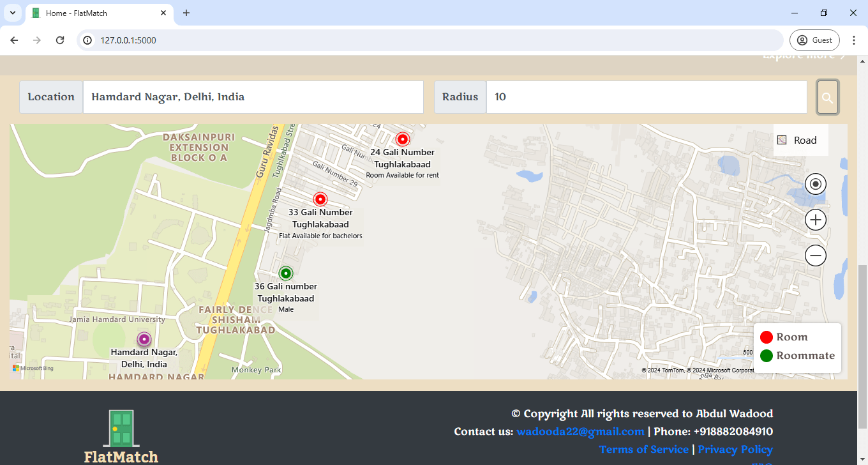
Task: Click the Location input field
Action: 253,97
